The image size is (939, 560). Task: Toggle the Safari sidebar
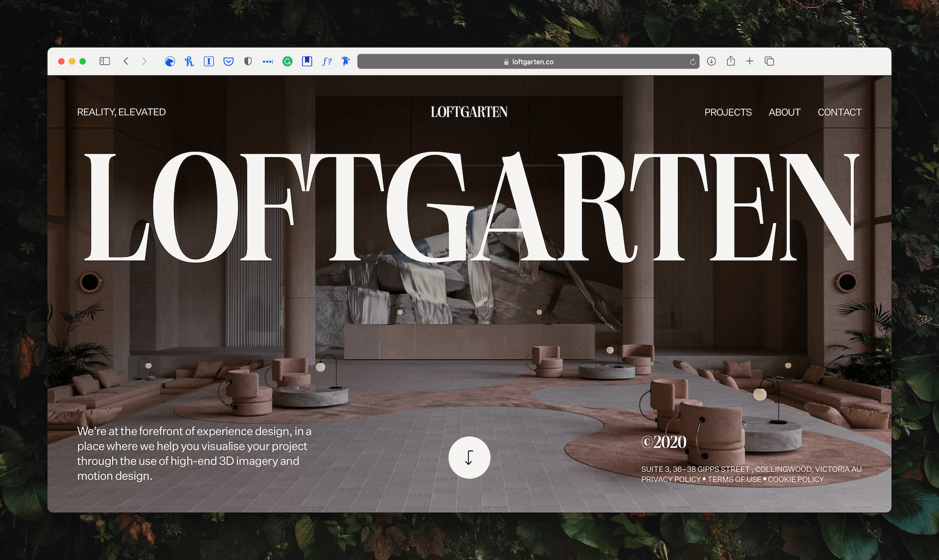click(105, 61)
